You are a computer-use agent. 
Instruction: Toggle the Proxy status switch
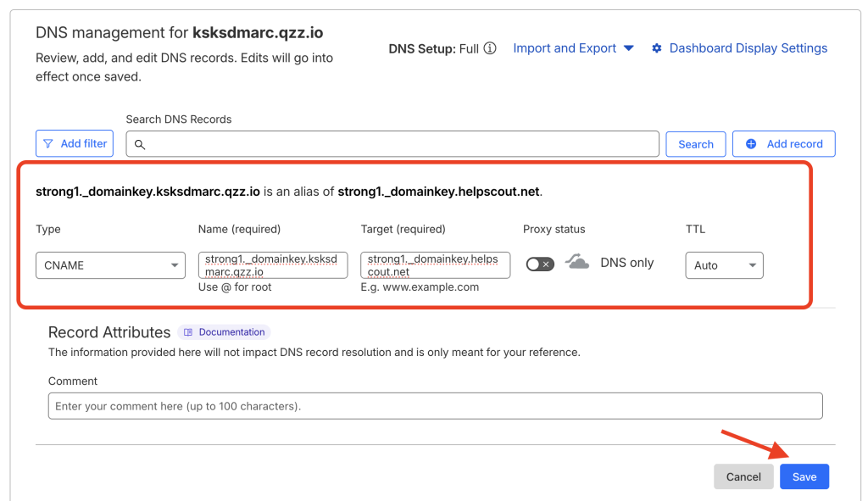click(x=540, y=264)
